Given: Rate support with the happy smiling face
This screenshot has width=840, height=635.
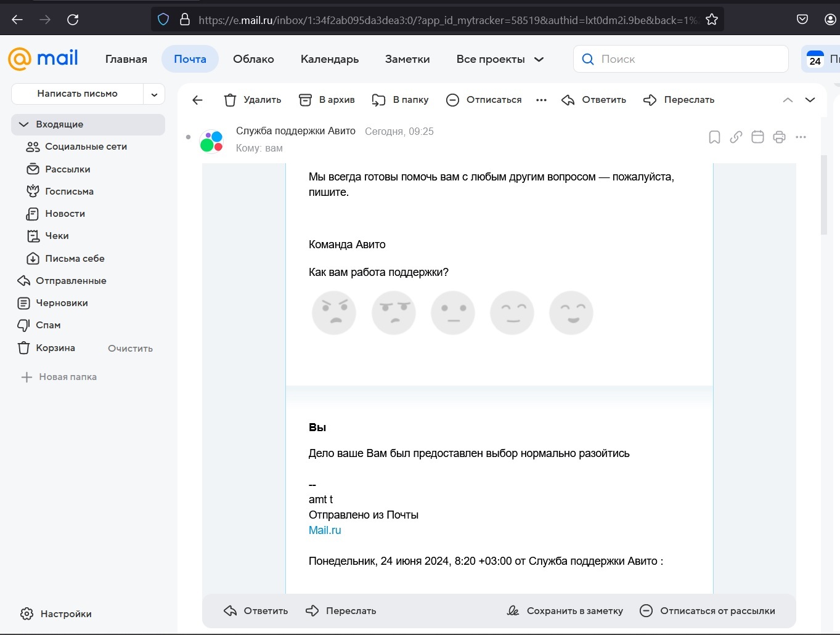Looking at the screenshot, I should [571, 312].
